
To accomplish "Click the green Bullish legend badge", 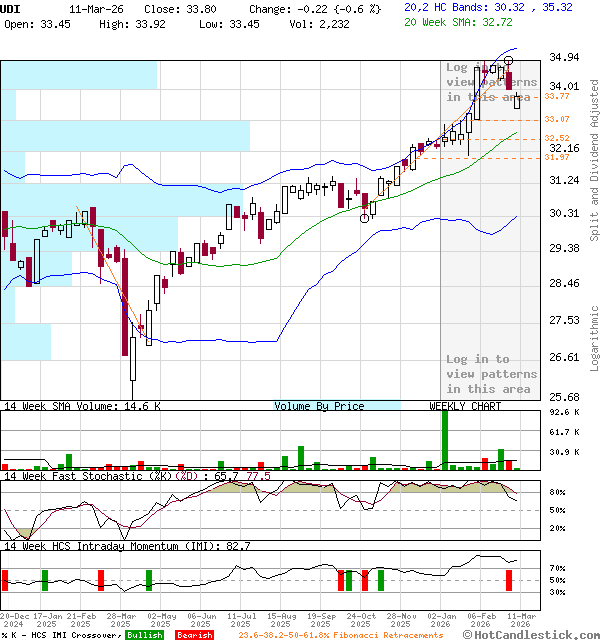I will (x=145, y=635).
